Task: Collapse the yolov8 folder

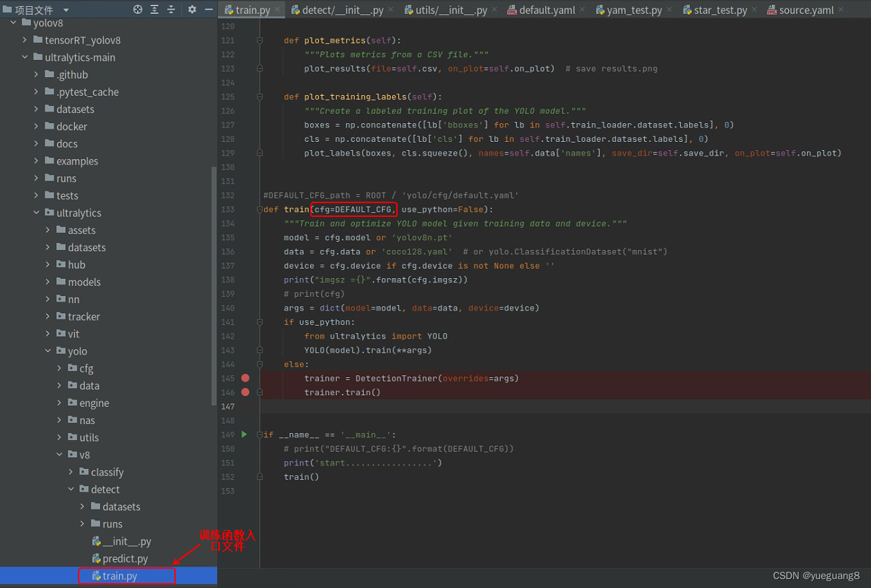Action: (13, 23)
